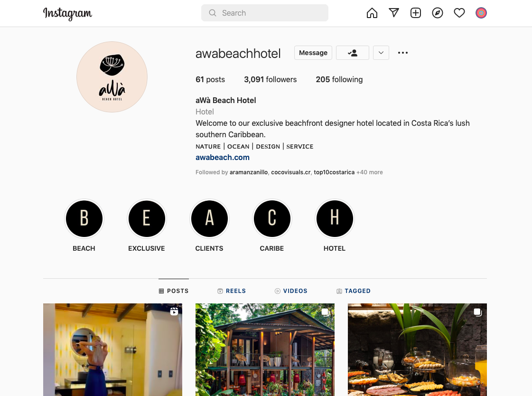
Task: Open the Explore compass icon
Action: [438, 13]
